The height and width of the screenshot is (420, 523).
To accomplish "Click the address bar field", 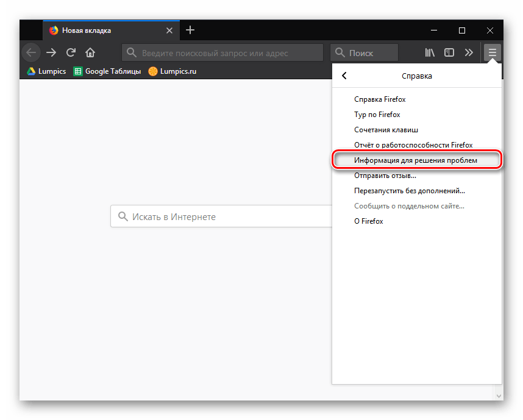I will click(222, 53).
